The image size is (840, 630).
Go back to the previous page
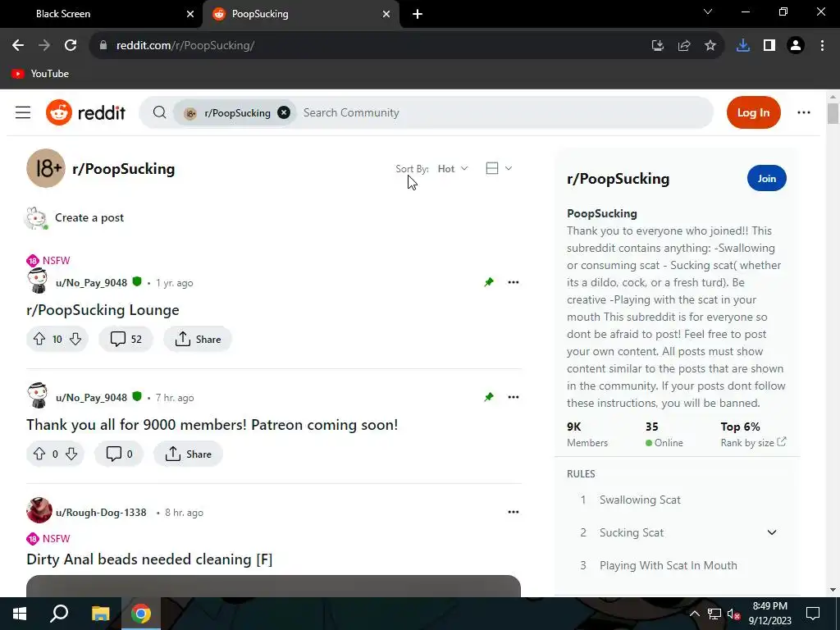tap(18, 46)
